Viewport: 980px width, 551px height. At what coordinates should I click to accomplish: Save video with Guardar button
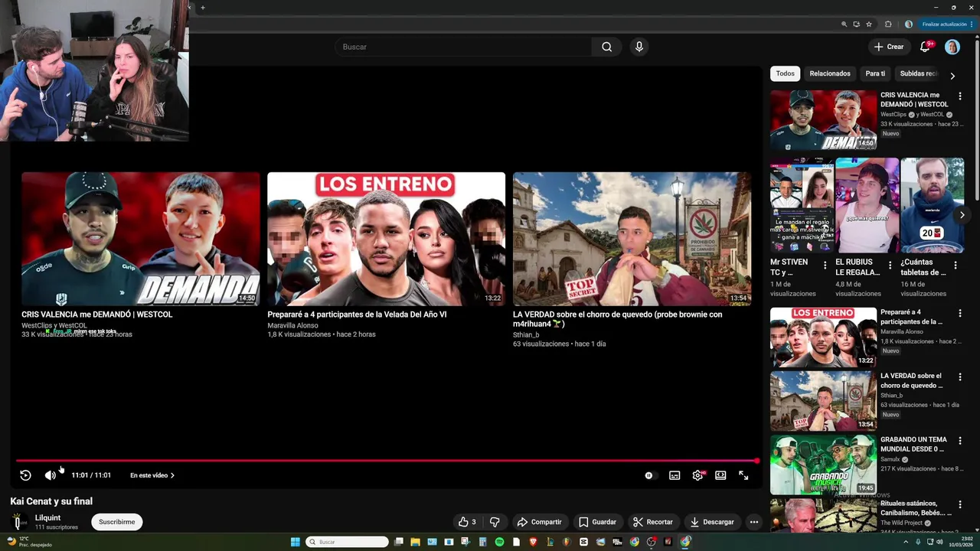coord(597,522)
